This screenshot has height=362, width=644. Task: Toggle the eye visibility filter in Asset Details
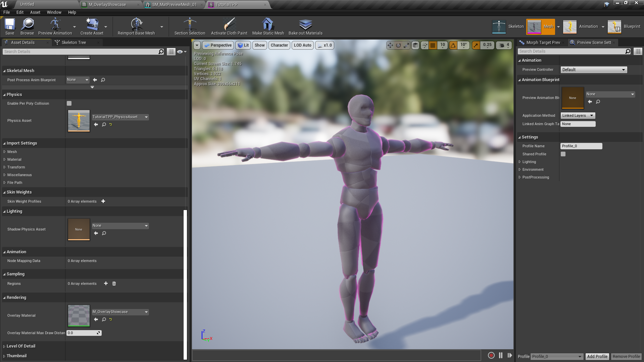click(180, 52)
